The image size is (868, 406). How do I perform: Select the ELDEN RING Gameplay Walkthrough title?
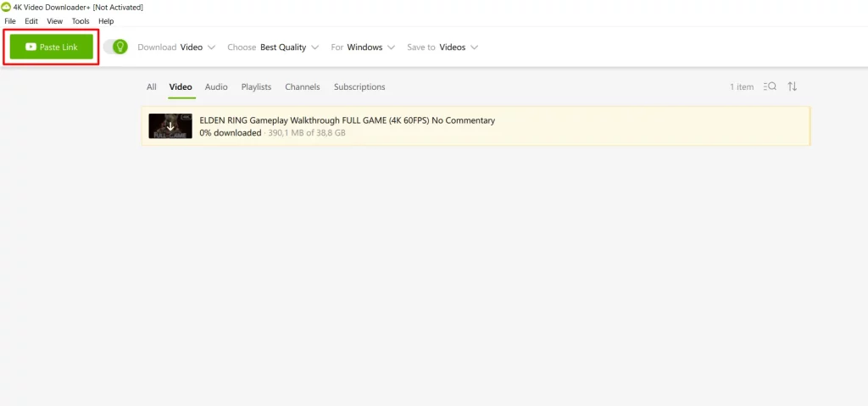pyautogui.click(x=347, y=120)
